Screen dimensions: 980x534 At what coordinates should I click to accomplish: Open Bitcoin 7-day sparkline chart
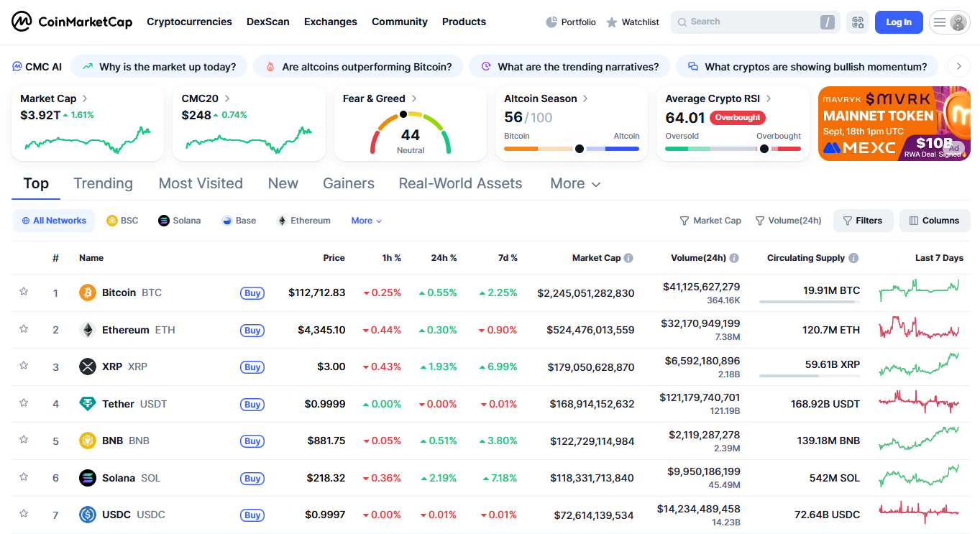(919, 291)
